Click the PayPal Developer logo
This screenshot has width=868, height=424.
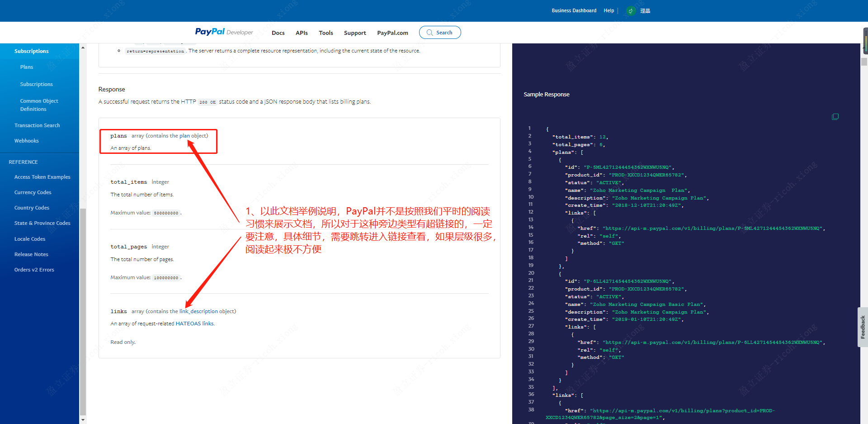click(224, 32)
